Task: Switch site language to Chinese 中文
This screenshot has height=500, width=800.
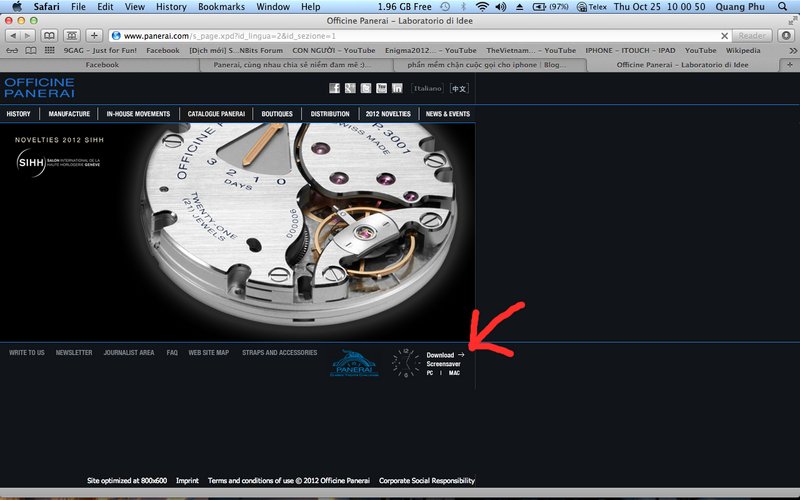Action: pos(458,88)
